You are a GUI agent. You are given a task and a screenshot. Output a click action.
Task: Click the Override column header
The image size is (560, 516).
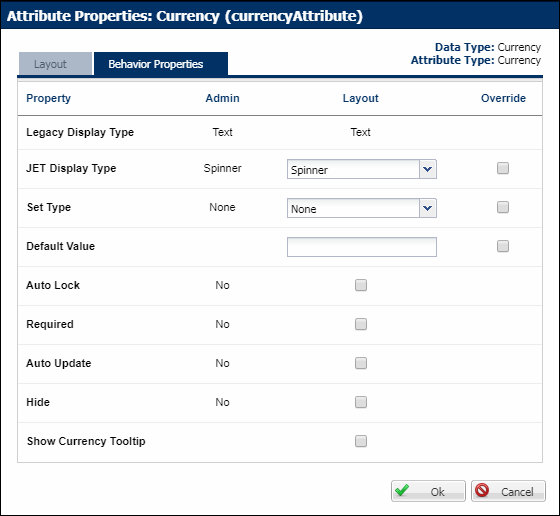503,98
